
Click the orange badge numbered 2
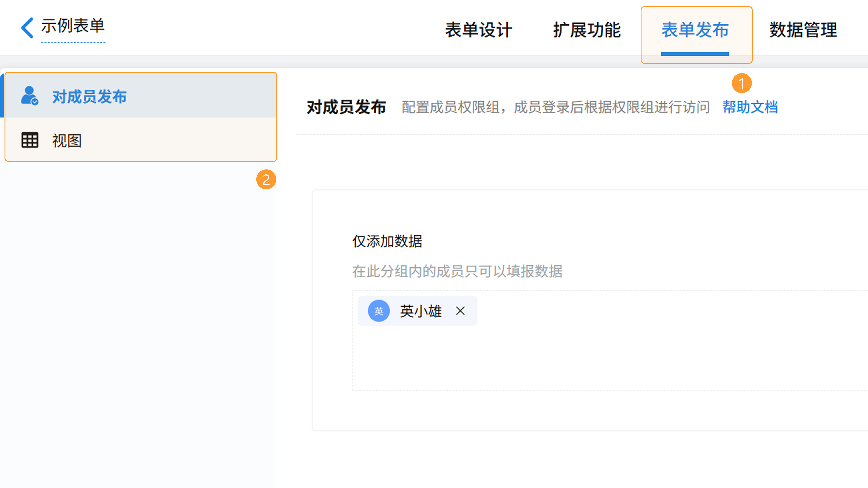[266, 180]
